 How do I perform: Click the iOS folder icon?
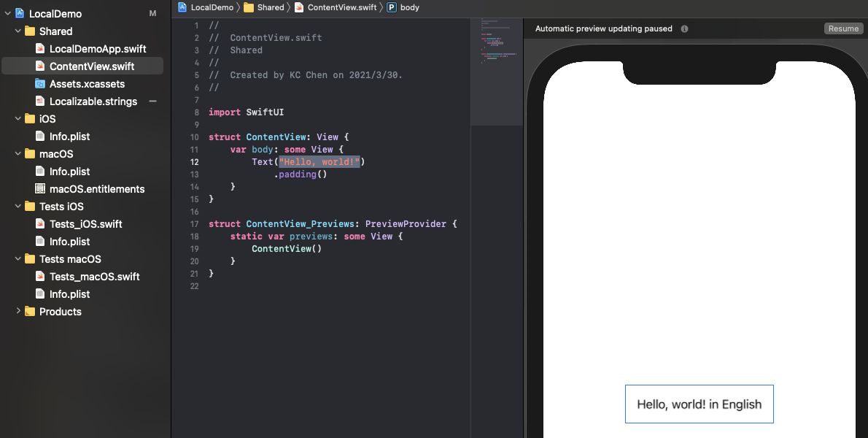coord(30,118)
